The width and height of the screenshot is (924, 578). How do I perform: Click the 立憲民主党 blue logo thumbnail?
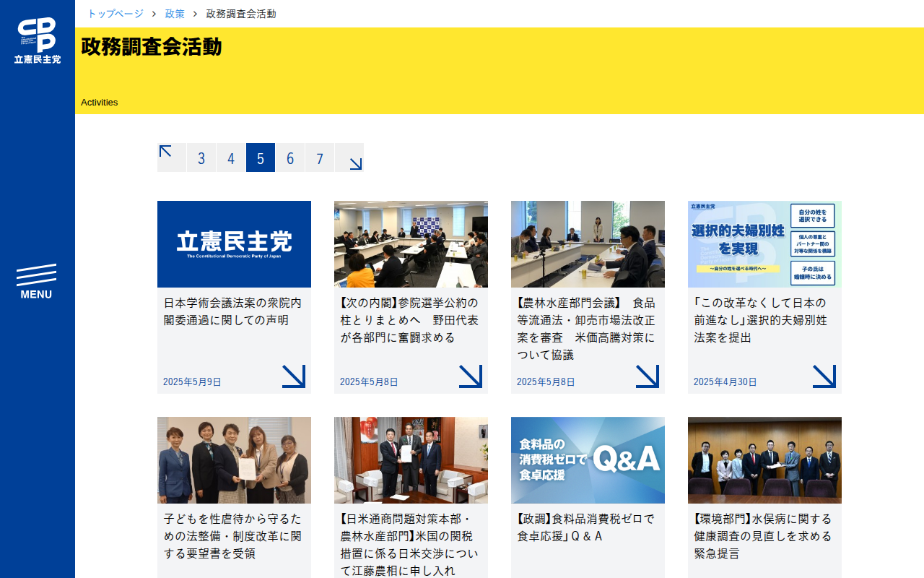click(234, 244)
